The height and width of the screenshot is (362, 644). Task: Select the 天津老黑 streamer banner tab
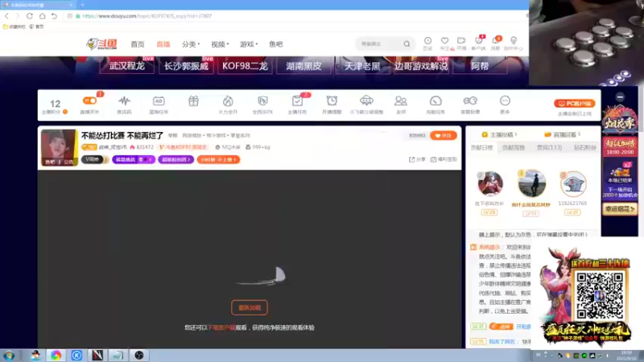[362, 66]
